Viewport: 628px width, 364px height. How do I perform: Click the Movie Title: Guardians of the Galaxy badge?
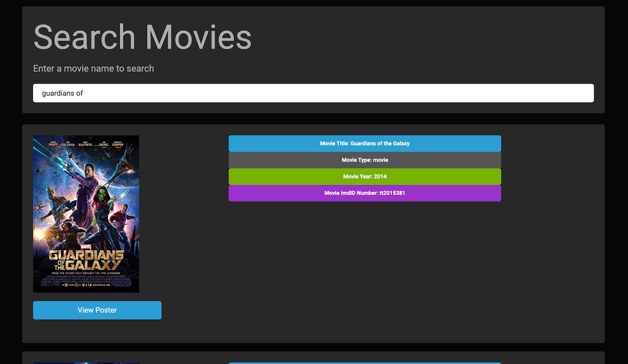[364, 144]
